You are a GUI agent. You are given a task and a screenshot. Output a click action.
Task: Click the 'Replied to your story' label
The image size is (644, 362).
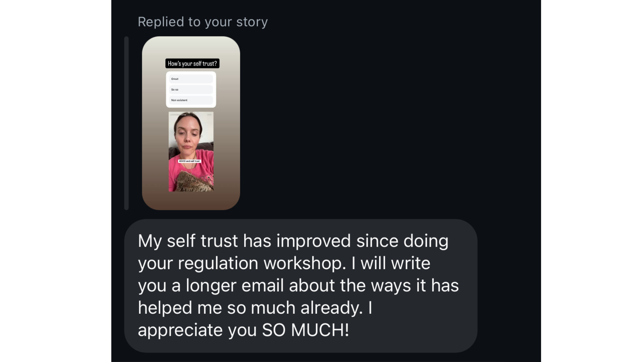[203, 22]
